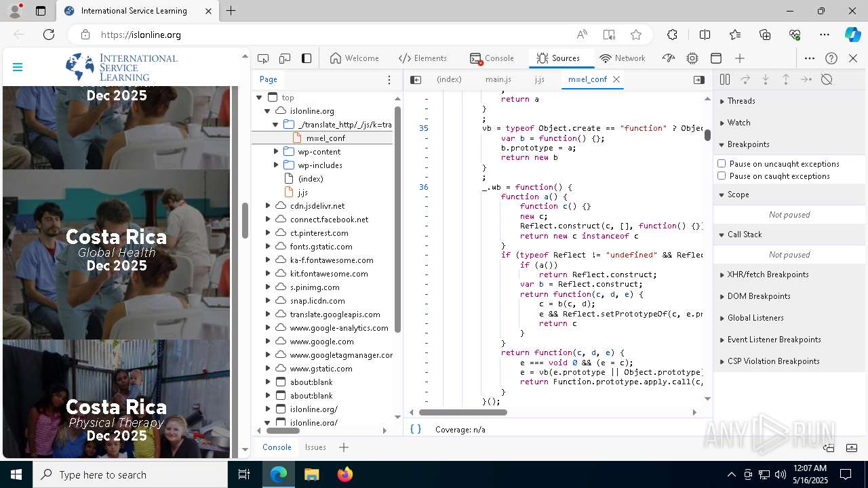Collapse the Scope section
This screenshot has height=488, width=868.
click(x=791, y=195)
